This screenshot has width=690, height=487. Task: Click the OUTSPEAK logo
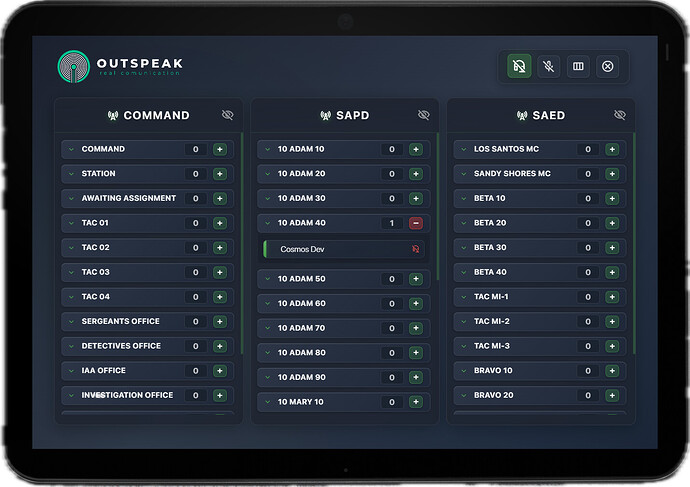[x=120, y=66]
